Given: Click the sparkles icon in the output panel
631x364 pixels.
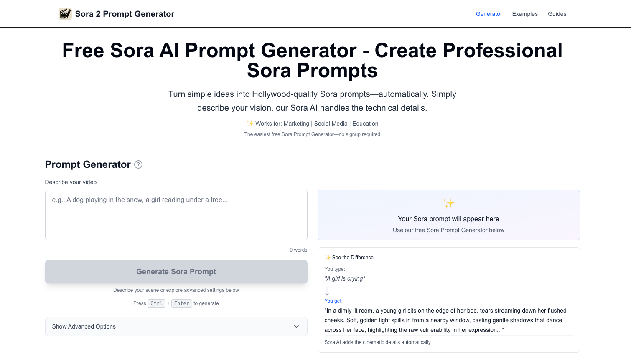Looking at the screenshot, I should coord(448,203).
